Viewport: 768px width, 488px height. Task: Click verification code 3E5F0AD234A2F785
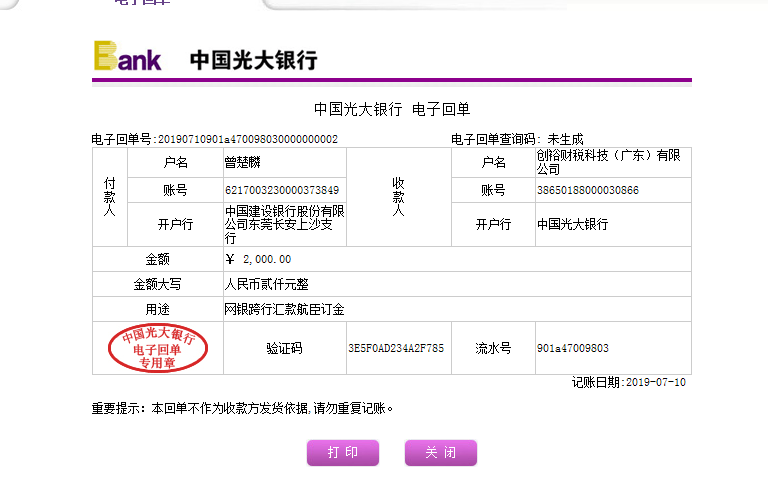(x=396, y=348)
